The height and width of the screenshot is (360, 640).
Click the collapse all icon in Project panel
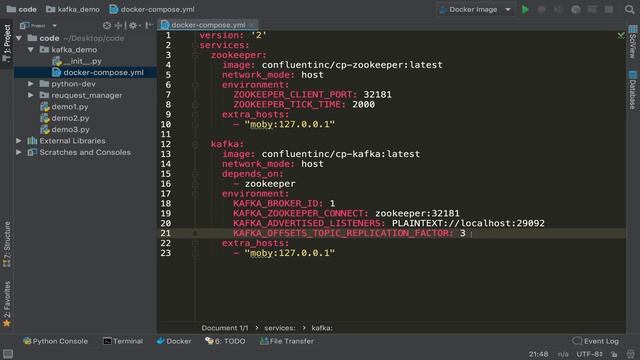[118, 25]
